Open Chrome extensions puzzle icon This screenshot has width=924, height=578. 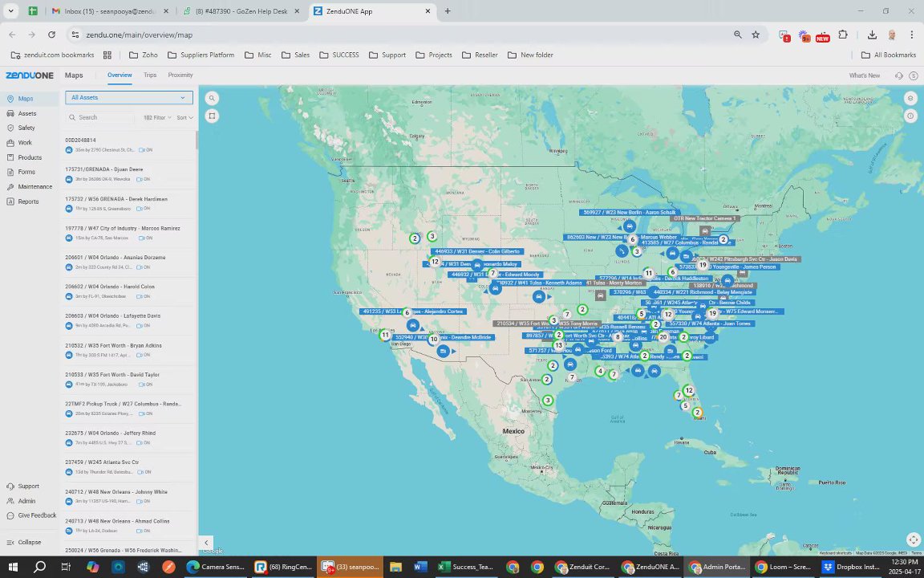coord(843,35)
